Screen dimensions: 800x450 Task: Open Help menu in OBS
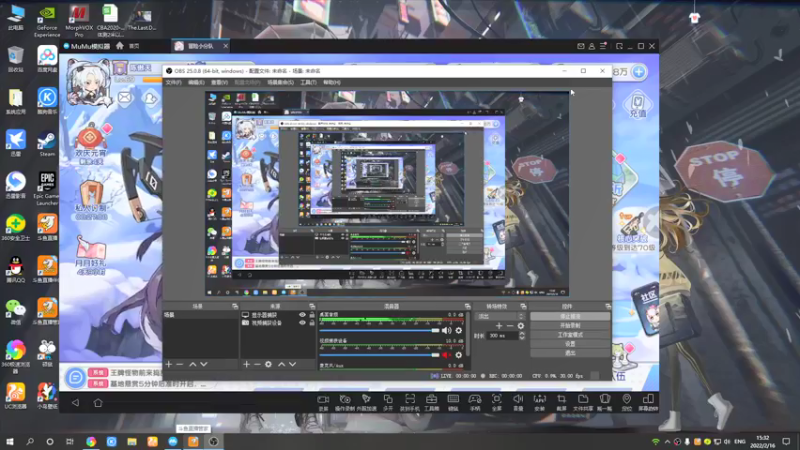coord(332,82)
